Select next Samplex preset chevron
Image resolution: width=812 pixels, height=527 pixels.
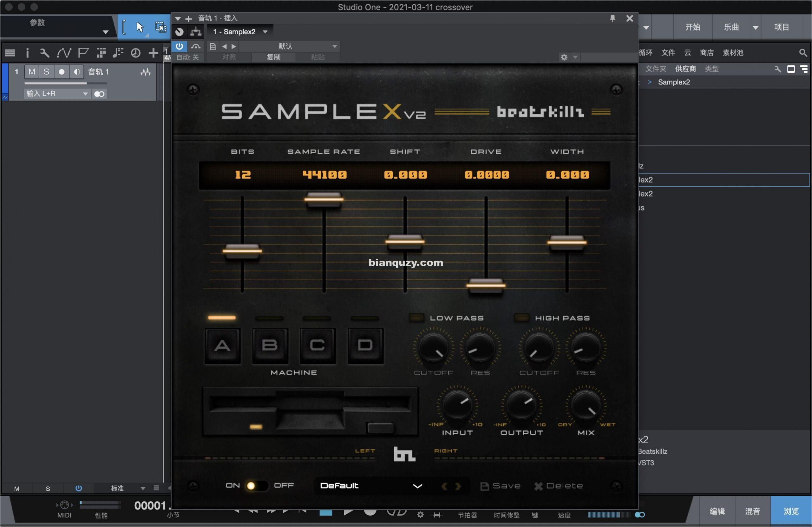pyautogui.click(x=458, y=486)
